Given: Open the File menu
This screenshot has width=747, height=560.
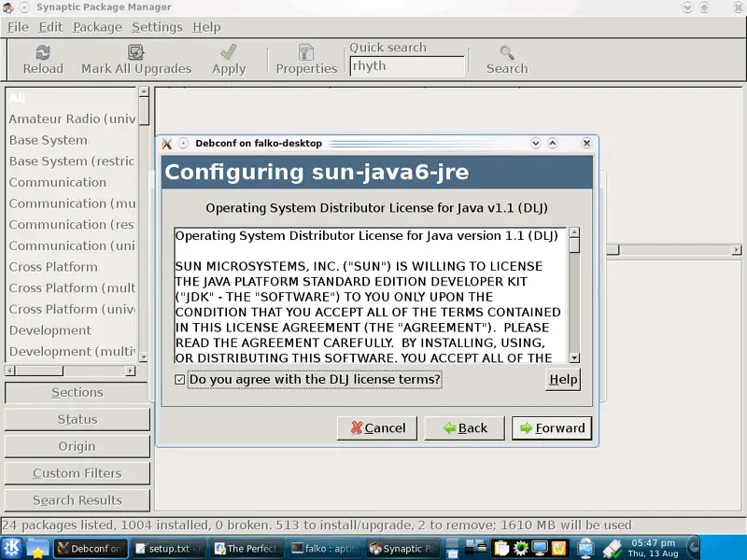Looking at the screenshot, I should 18,27.
